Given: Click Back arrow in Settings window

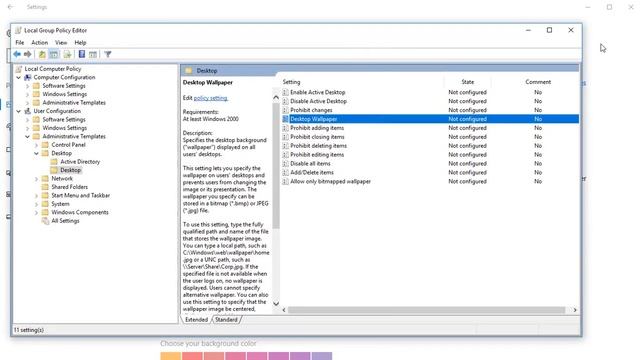Looking at the screenshot, I should [x=11, y=7].
